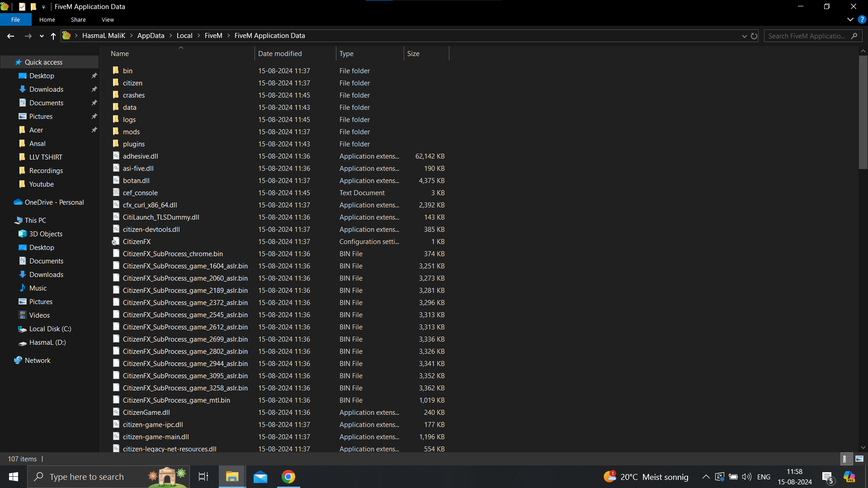This screenshot has height=488, width=868.
Task: Click the up navigation arrow
Action: click(x=53, y=36)
